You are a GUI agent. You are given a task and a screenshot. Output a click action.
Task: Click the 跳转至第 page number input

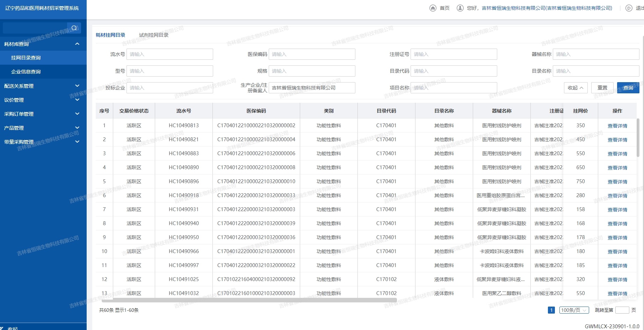[x=622, y=310]
